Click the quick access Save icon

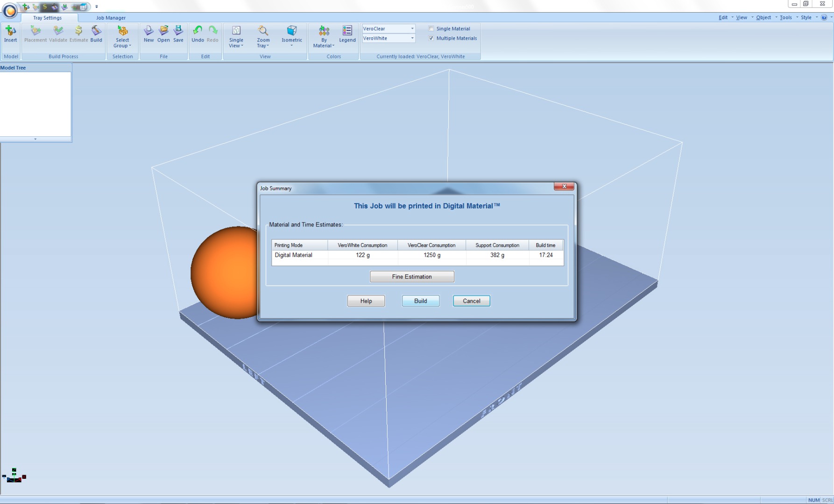(64, 7)
